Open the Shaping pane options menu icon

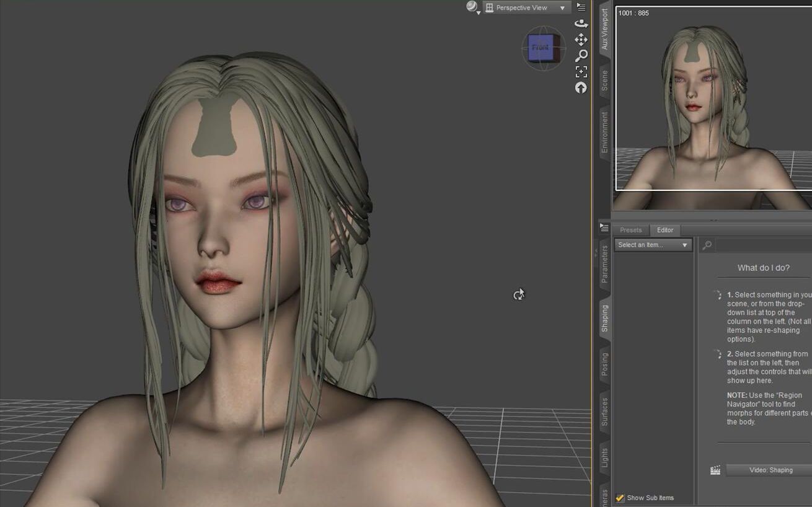(x=604, y=227)
